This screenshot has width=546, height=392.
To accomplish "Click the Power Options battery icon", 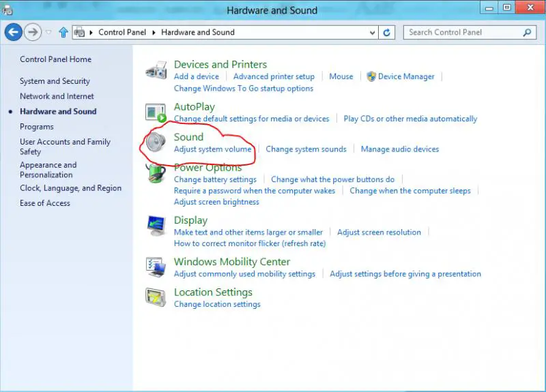I will [x=156, y=173].
